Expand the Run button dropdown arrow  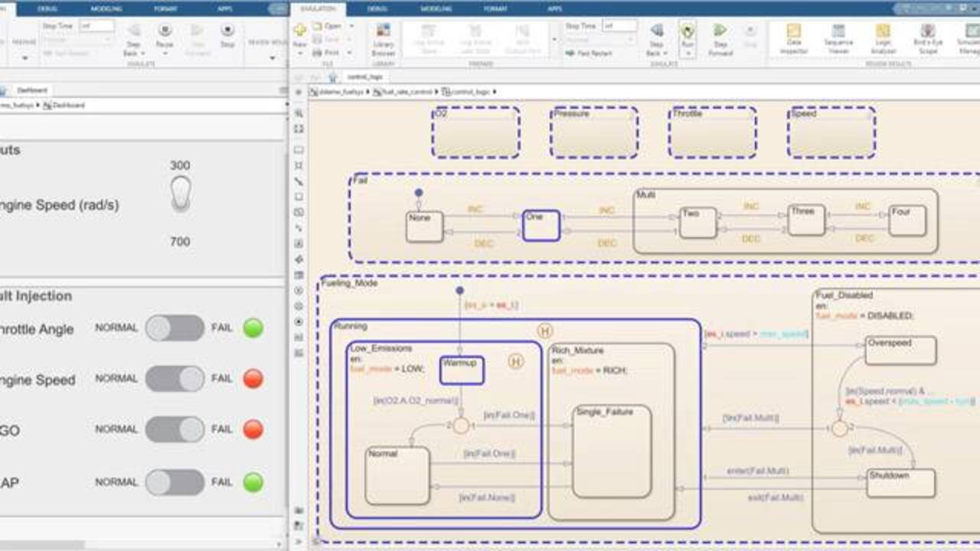688,54
